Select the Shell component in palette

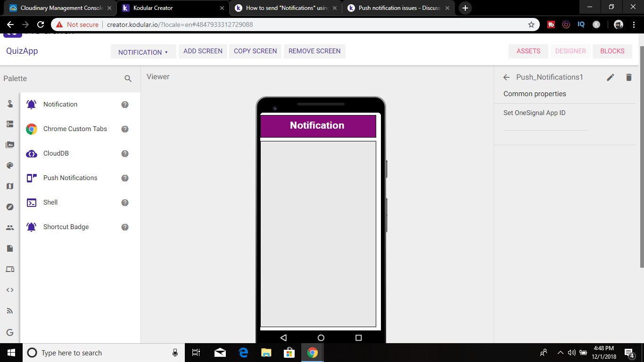[x=50, y=203]
